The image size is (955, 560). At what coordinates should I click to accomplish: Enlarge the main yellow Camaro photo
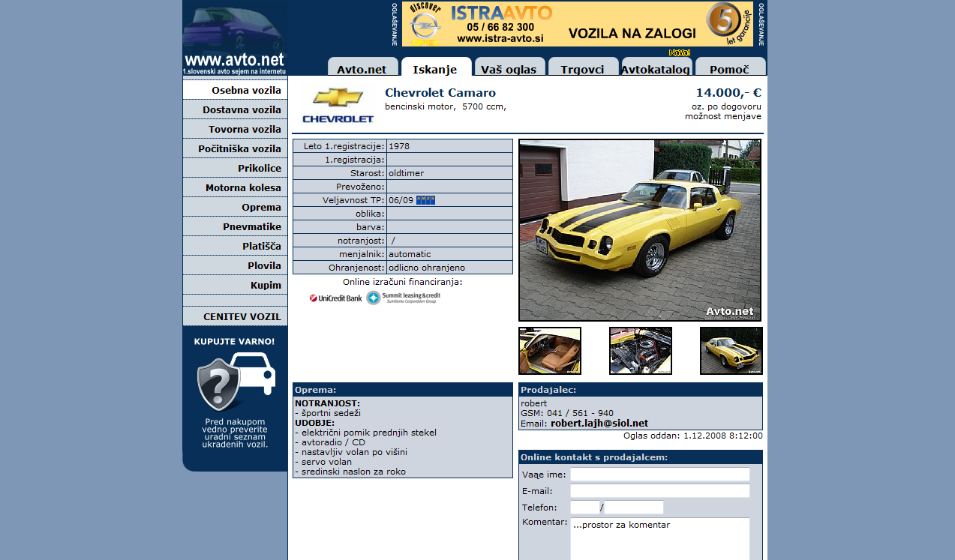pos(640,230)
